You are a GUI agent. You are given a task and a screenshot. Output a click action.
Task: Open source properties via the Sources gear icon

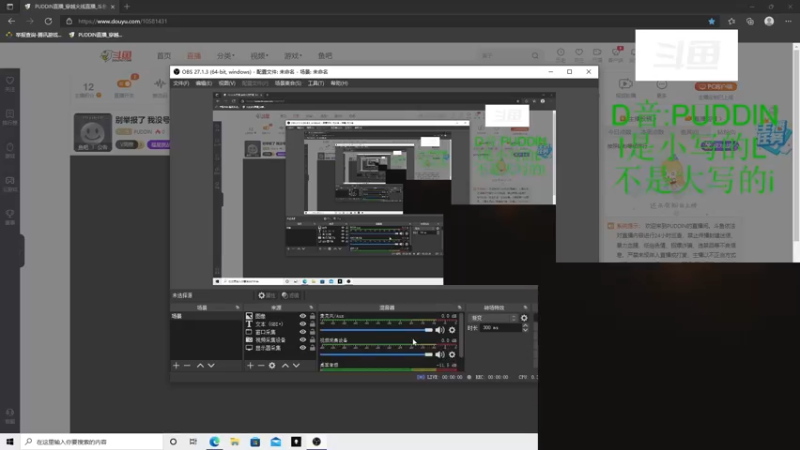272,365
